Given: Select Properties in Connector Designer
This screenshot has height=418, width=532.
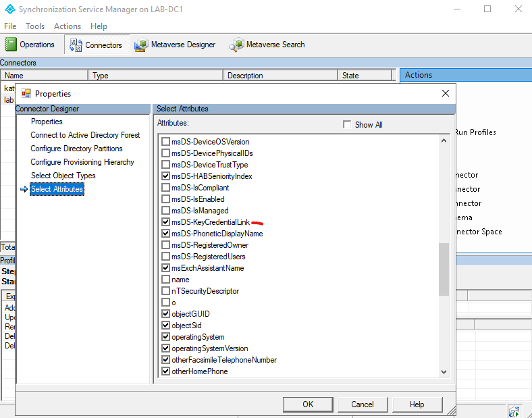Looking at the screenshot, I should point(47,122).
